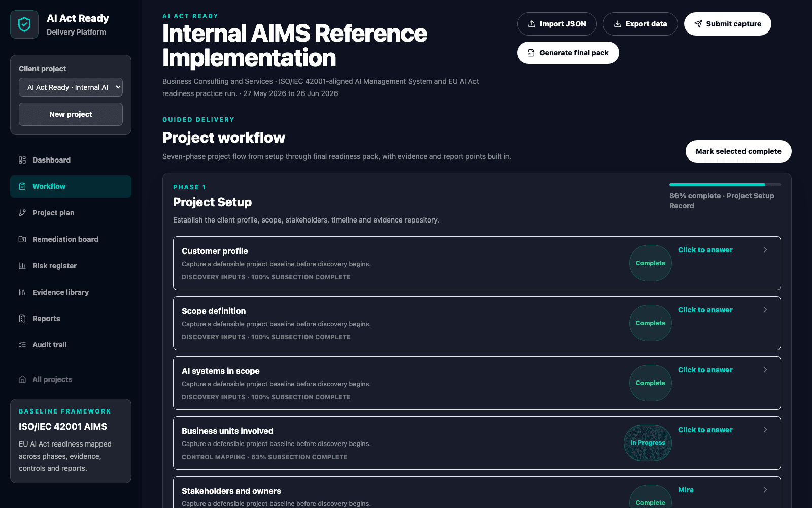The image size is (812, 508).
Task: Click the Reports document icon
Action: [x=22, y=319]
